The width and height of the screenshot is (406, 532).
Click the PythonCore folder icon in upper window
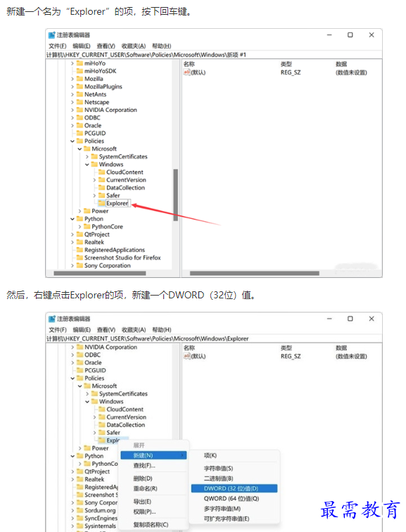pos(87,227)
